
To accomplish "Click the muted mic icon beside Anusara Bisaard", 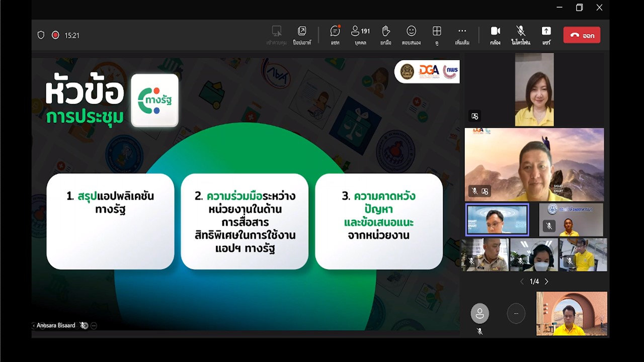I will tap(84, 325).
